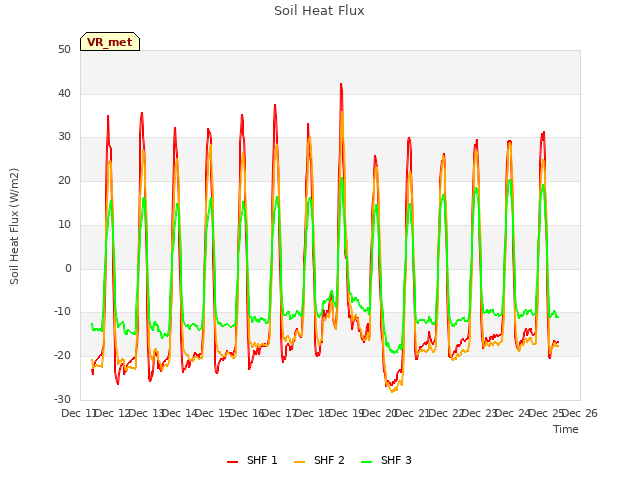Click the orange SHF 2 legend swatch
This screenshot has height=480, width=640.
tap(299, 461)
